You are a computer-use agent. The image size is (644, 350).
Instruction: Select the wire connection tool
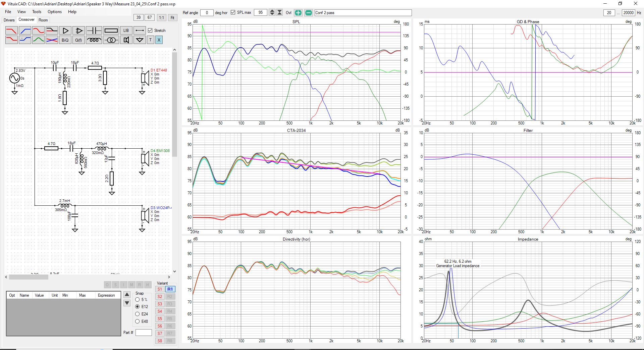[x=140, y=31]
